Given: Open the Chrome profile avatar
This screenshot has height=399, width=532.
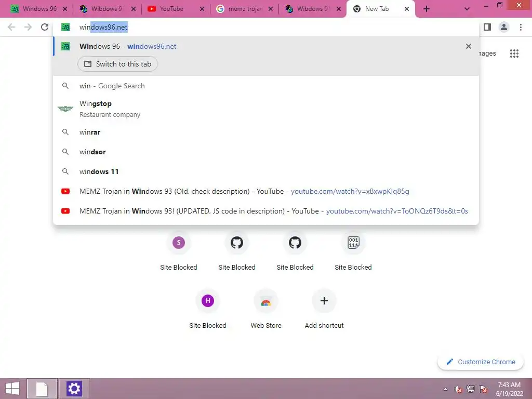Looking at the screenshot, I should tap(504, 27).
